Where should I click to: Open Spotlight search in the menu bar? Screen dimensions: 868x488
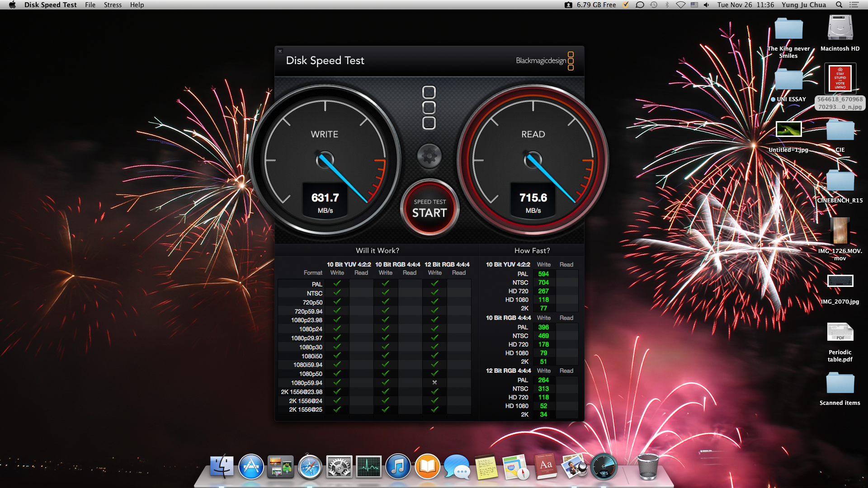click(839, 5)
